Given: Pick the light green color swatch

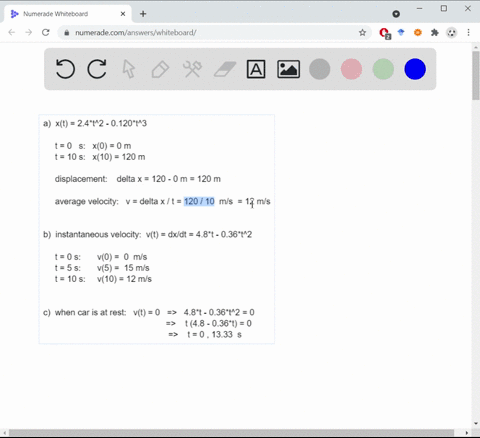Looking at the screenshot, I should coord(383,69).
